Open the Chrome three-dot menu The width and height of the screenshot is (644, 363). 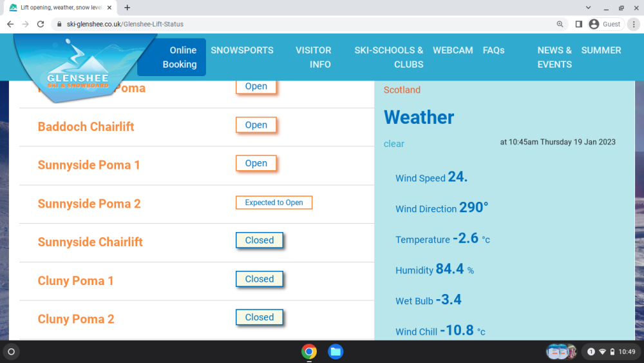634,25
